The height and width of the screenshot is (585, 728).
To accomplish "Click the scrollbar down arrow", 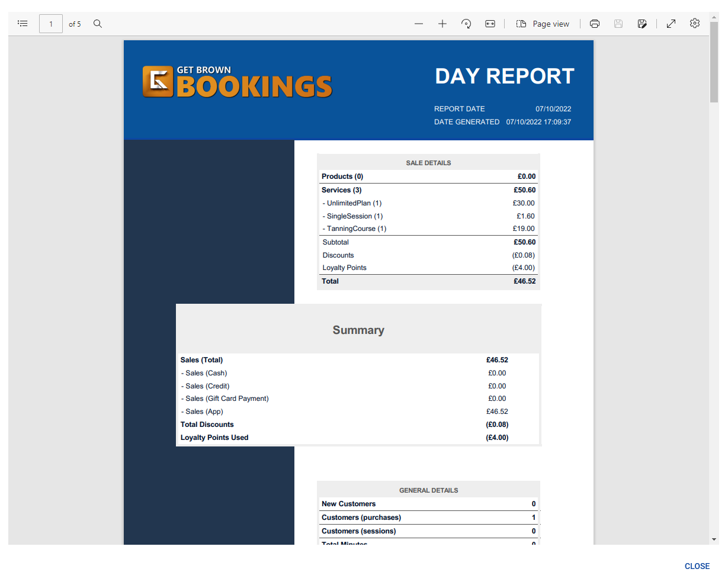I will pos(714,539).
